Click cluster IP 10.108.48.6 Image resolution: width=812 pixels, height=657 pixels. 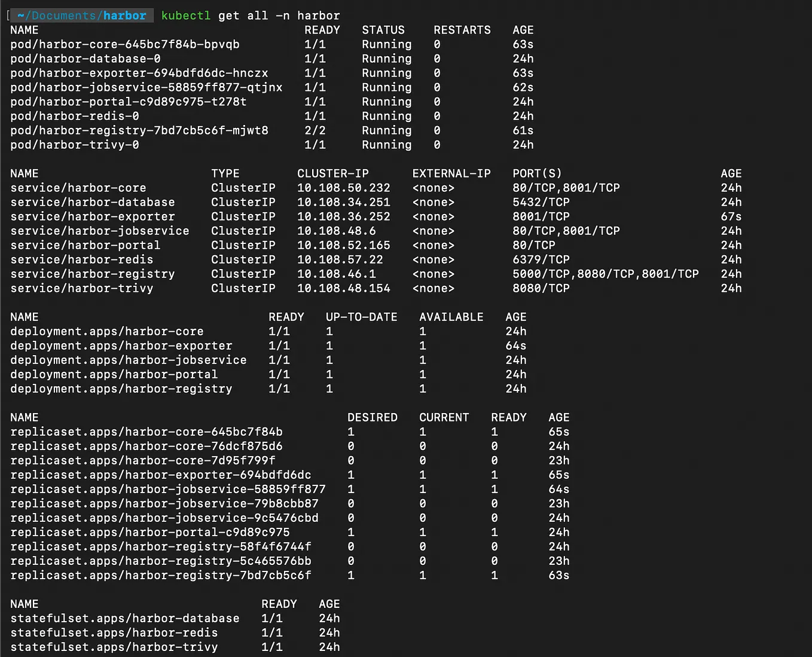(337, 231)
